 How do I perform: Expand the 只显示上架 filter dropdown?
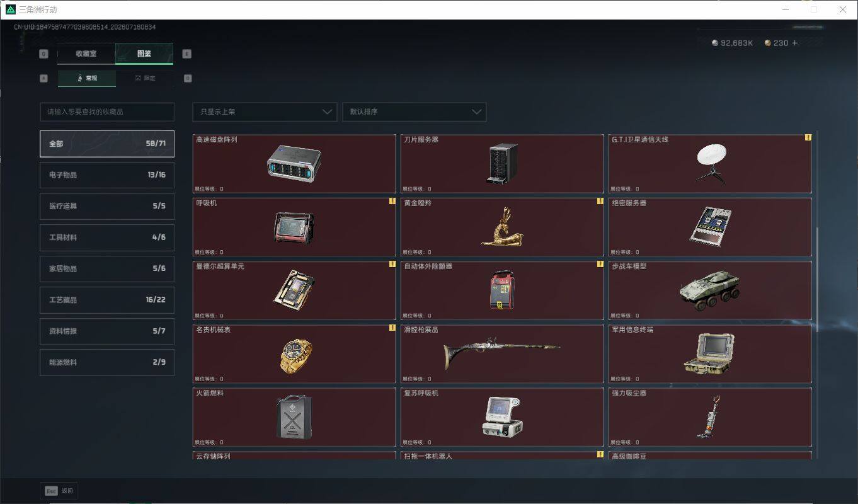pyautogui.click(x=265, y=112)
